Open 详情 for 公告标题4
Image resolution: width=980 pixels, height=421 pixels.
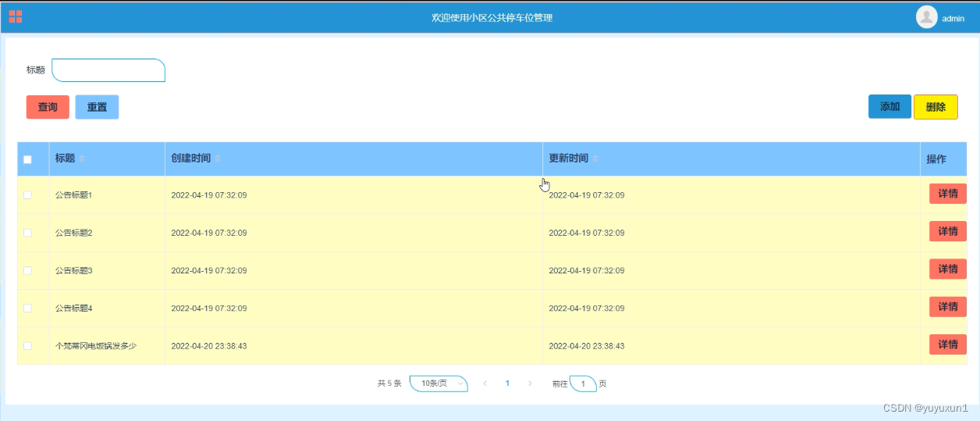tap(948, 307)
